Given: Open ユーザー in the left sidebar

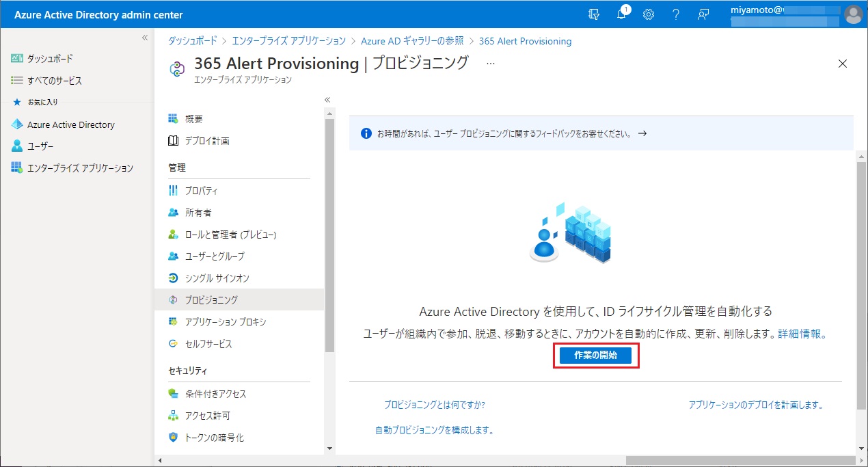Looking at the screenshot, I should click(x=40, y=146).
